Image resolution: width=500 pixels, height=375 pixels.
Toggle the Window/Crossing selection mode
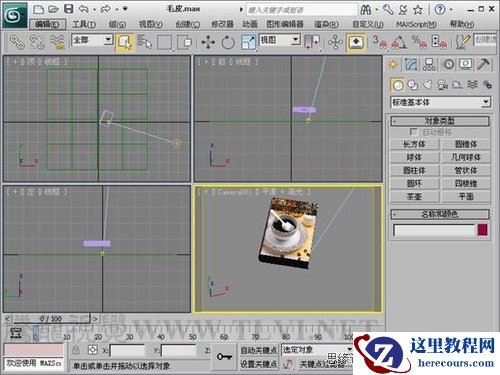186,42
